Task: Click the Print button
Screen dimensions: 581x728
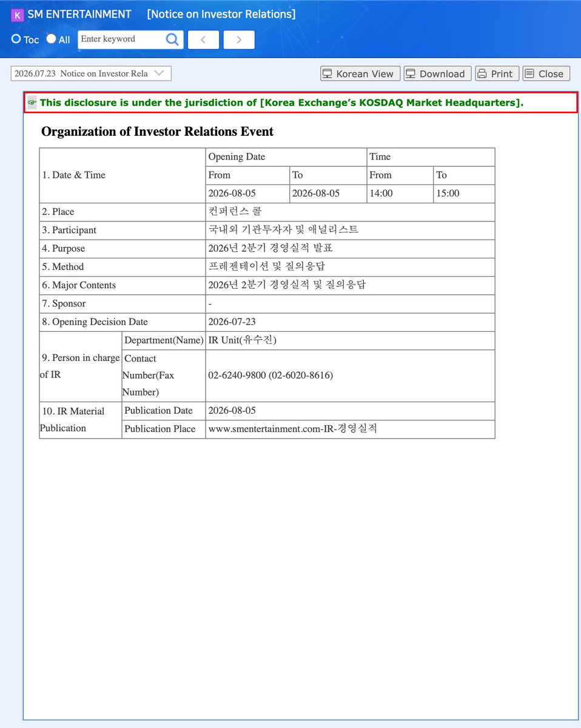Action: click(497, 73)
